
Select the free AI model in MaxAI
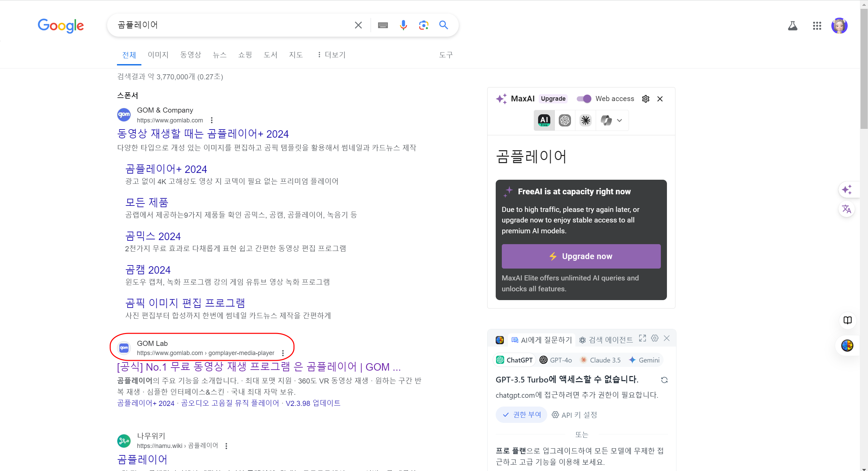pyautogui.click(x=544, y=120)
